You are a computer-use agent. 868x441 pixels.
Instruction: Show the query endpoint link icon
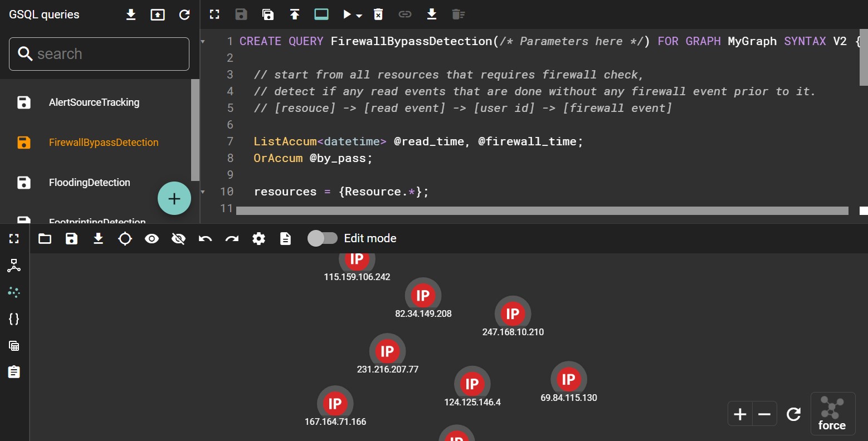click(x=405, y=14)
